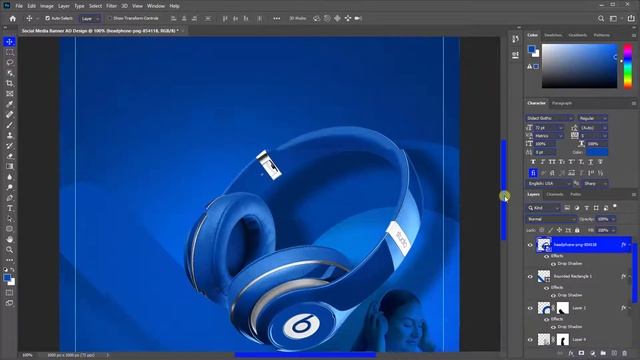Open the Auto-Select Layer dropdown
Viewport: 640px width, 360px height.
tap(89, 18)
